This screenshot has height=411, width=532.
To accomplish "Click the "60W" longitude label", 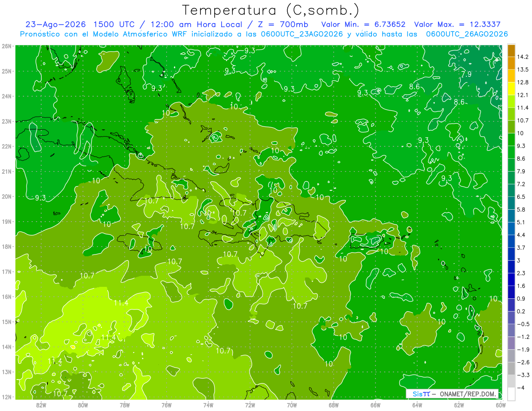I will 501,405.
